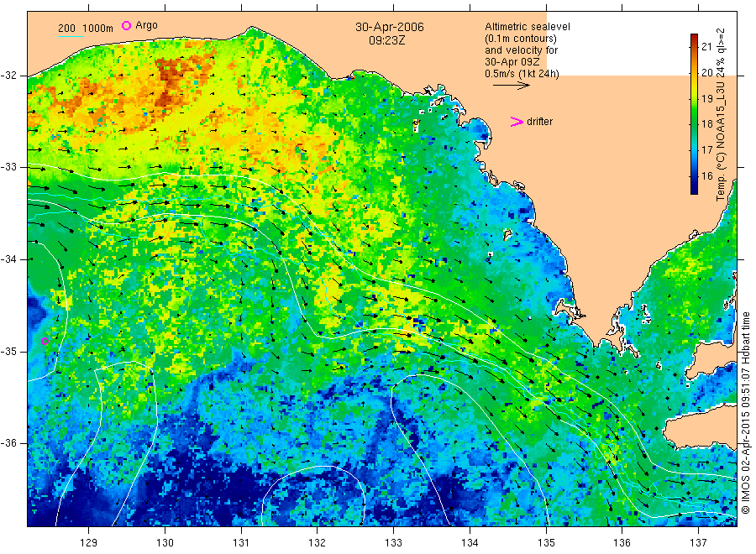This screenshot has width=756, height=554.
Task: Select the date text 30-Apr-2006
Action: (x=390, y=27)
